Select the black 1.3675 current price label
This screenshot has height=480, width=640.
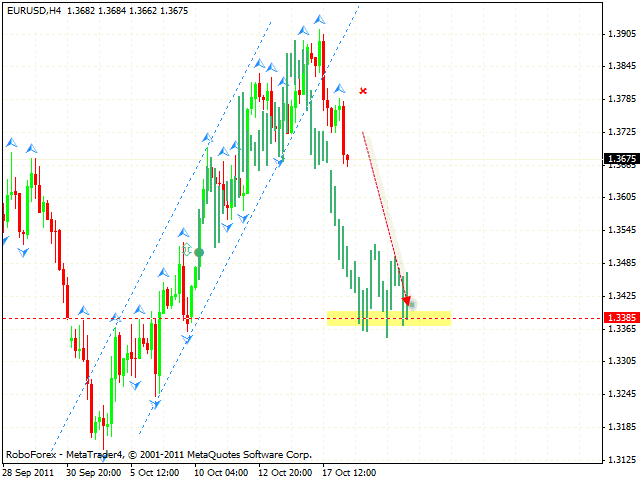[x=618, y=158]
